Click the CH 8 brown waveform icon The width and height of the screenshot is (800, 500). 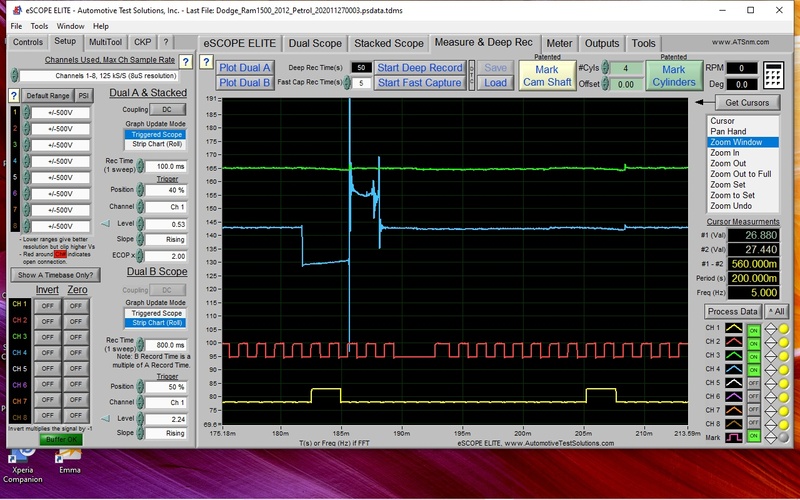point(734,424)
